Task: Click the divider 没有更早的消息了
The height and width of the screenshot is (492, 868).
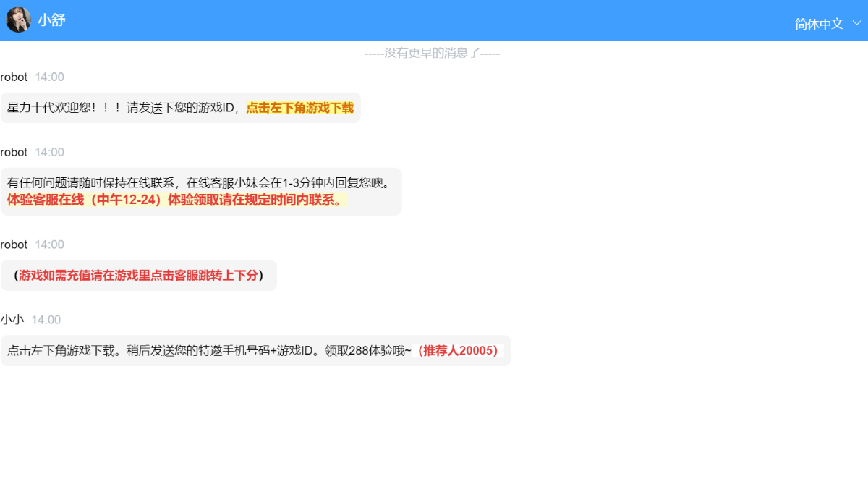Action: click(433, 53)
